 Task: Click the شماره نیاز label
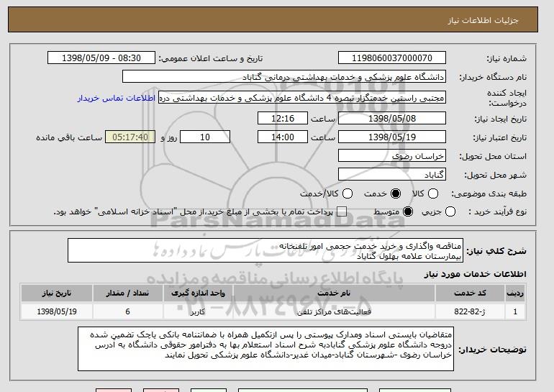[507, 59]
